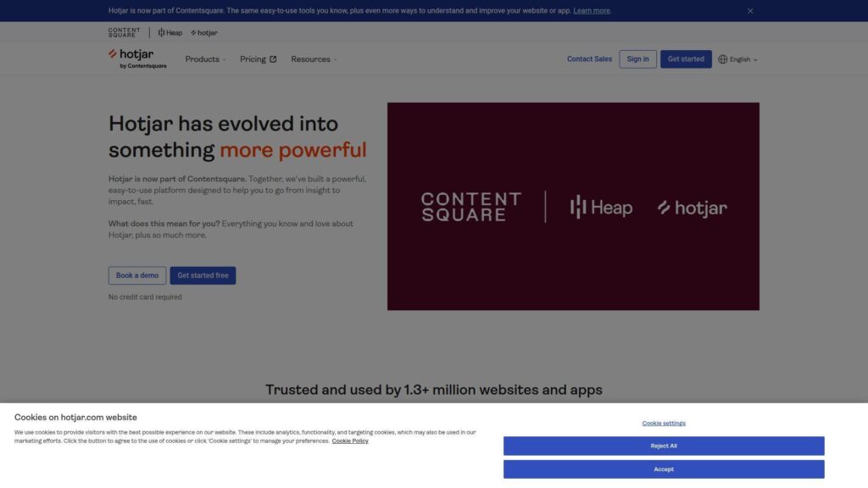Screen dimensions: 868x488
Task: Click the Book a demo button
Action: pos(137,275)
